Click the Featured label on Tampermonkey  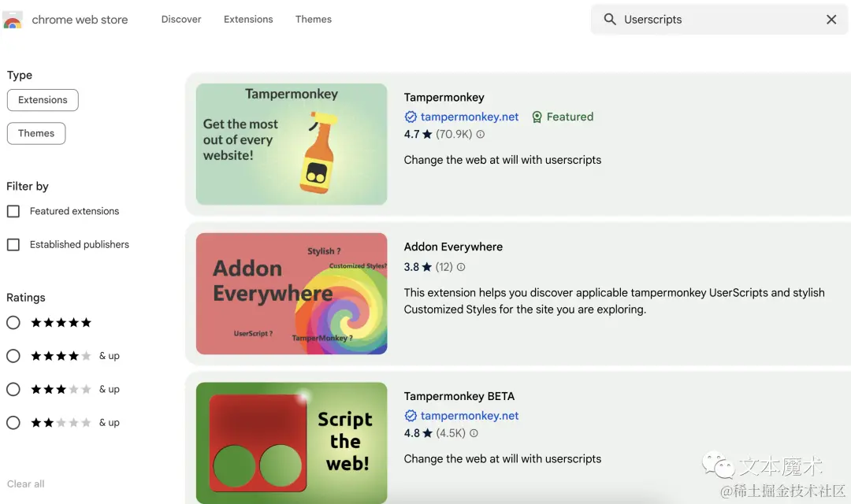tap(570, 117)
